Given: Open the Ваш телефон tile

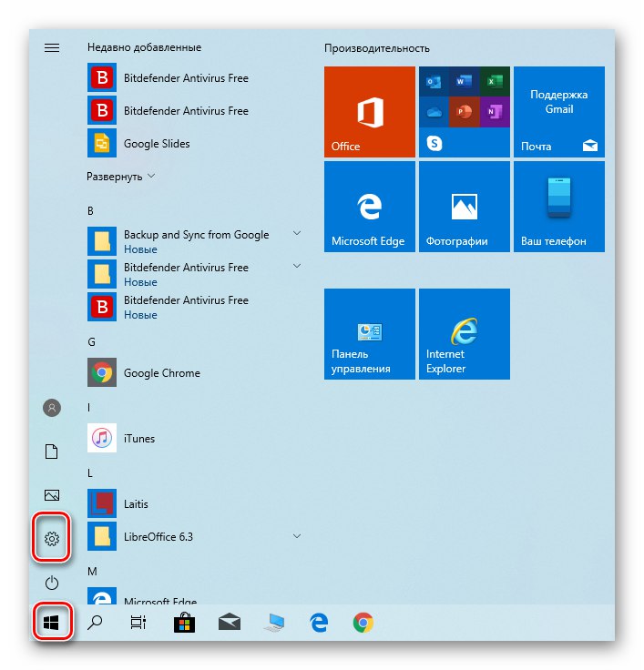Looking at the screenshot, I should click(559, 207).
